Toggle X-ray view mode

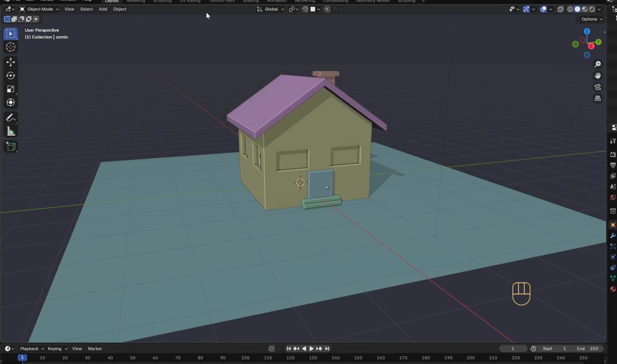pyautogui.click(x=560, y=9)
